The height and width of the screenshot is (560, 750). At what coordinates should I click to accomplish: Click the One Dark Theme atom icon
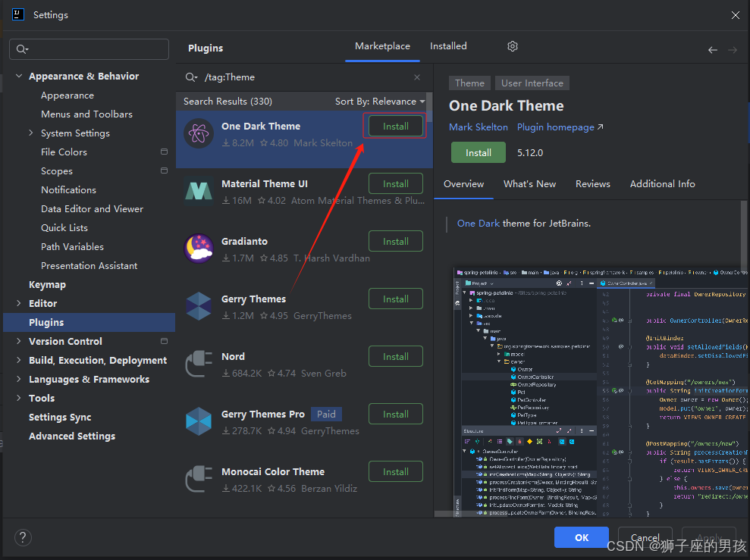coord(199,133)
